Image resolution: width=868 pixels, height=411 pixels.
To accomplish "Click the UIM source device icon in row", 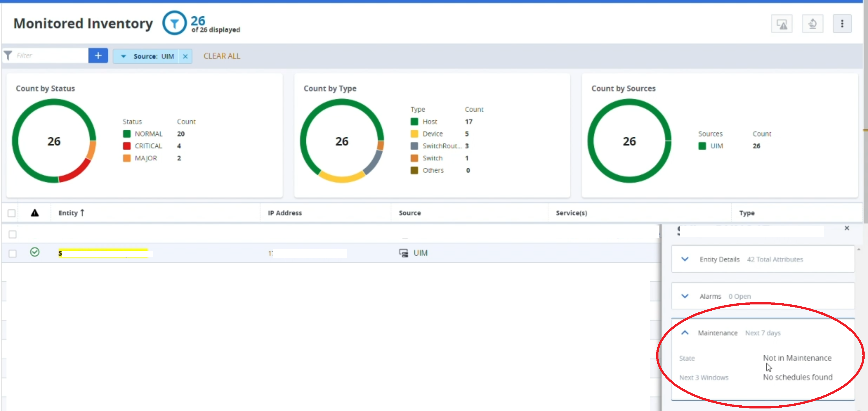I will 403,253.
